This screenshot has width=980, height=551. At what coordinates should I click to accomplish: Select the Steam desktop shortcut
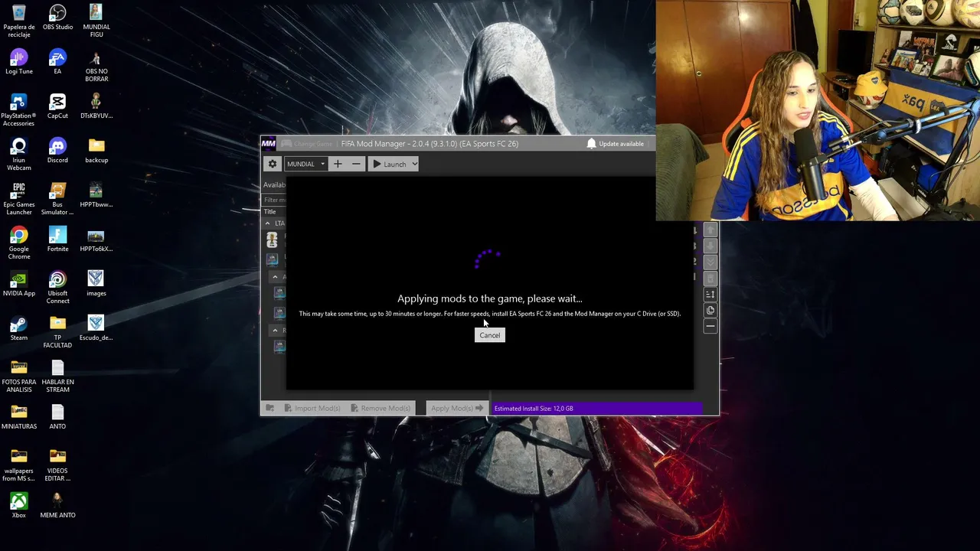pyautogui.click(x=19, y=329)
